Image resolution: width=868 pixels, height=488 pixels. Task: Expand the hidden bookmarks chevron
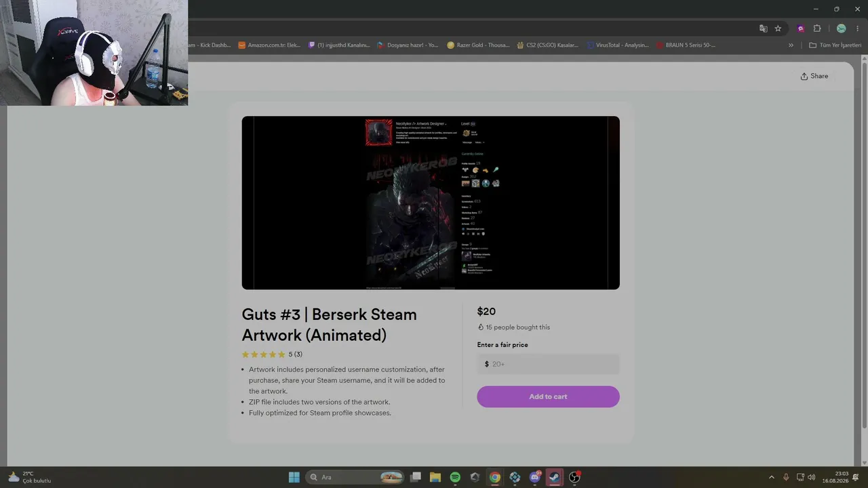pyautogui.click(x=791, y=45)
